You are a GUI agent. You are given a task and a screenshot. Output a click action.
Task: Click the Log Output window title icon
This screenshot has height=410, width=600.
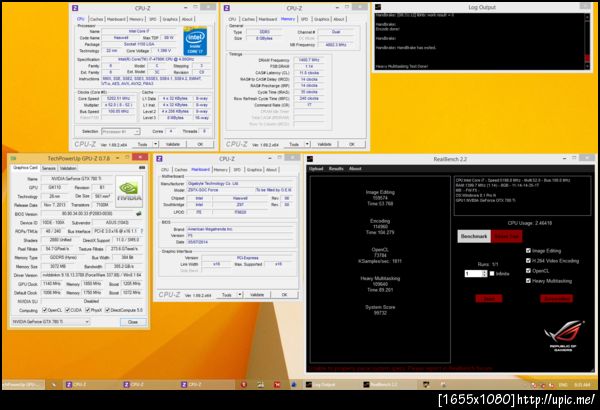(x=378, y=7)
